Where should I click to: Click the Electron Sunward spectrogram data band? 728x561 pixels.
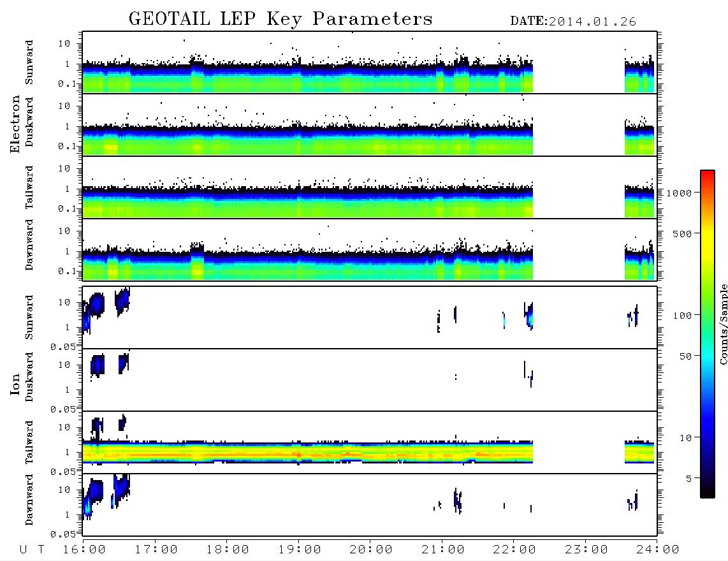[x=307, y=76]
